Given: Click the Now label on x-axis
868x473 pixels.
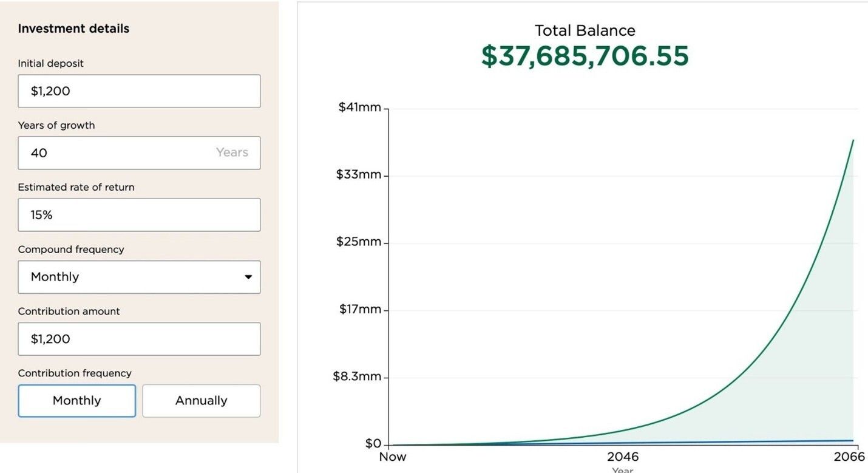Looking at the screenshot, I should click(393, 457).
